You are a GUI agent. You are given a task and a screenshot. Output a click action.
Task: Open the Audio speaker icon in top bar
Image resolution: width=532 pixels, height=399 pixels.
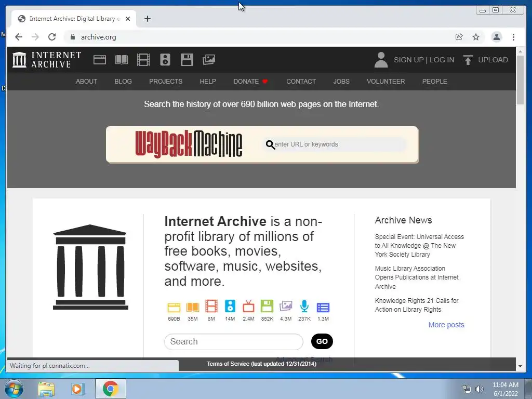coord(165,60)
